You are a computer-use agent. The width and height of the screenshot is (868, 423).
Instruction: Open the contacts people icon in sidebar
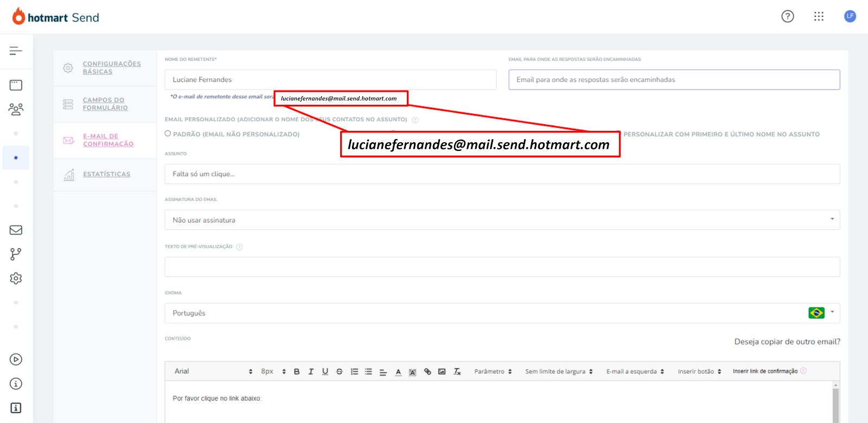coord(16,109)
